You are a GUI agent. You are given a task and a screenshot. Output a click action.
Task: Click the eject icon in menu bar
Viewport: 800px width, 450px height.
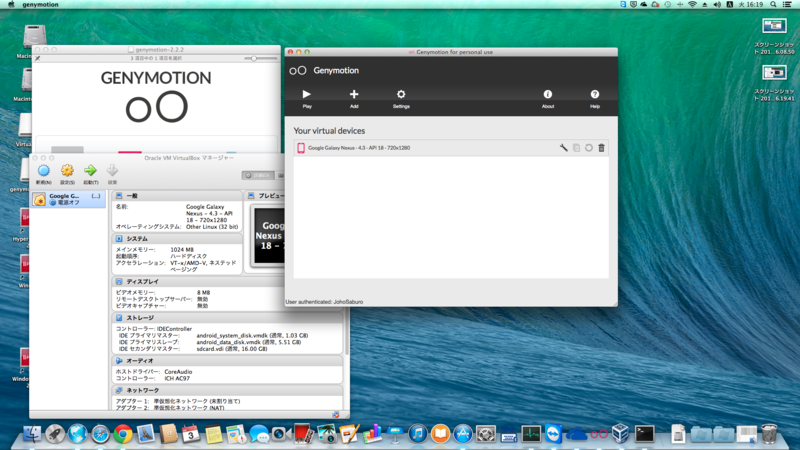click(705, 4)
